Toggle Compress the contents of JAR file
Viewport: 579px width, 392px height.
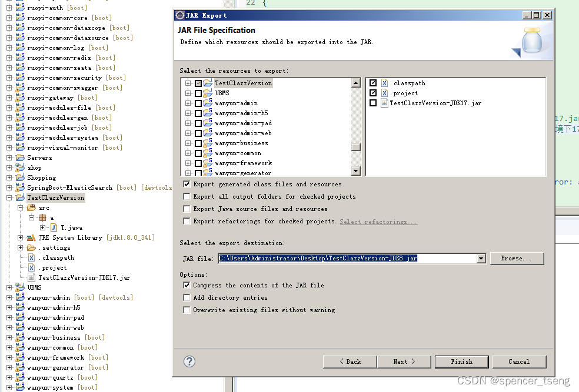187,285
